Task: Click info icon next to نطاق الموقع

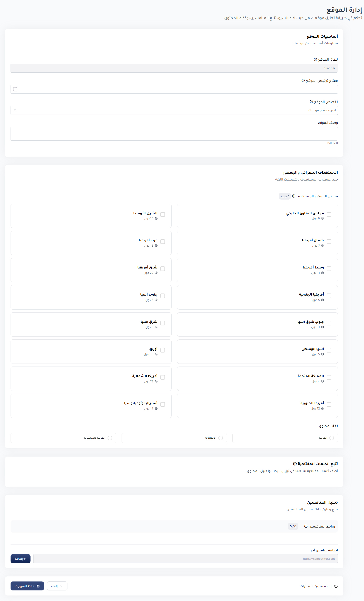Action: tap(315, 59)
